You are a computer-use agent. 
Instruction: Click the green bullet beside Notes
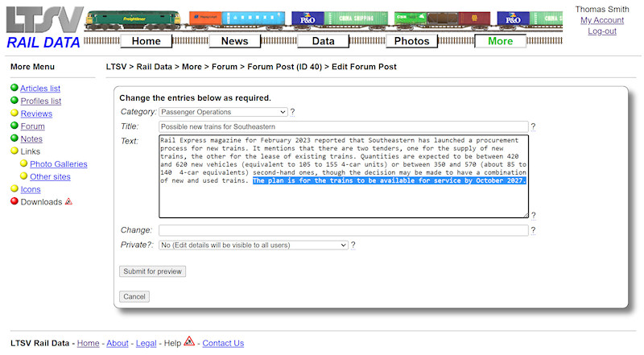[x=14, y=138]
